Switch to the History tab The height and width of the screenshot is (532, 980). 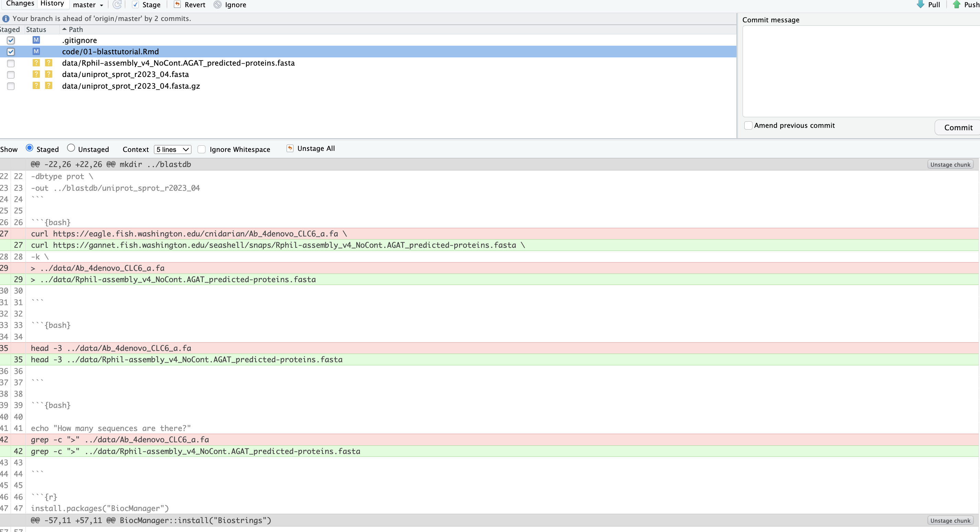tap(52, 3)
